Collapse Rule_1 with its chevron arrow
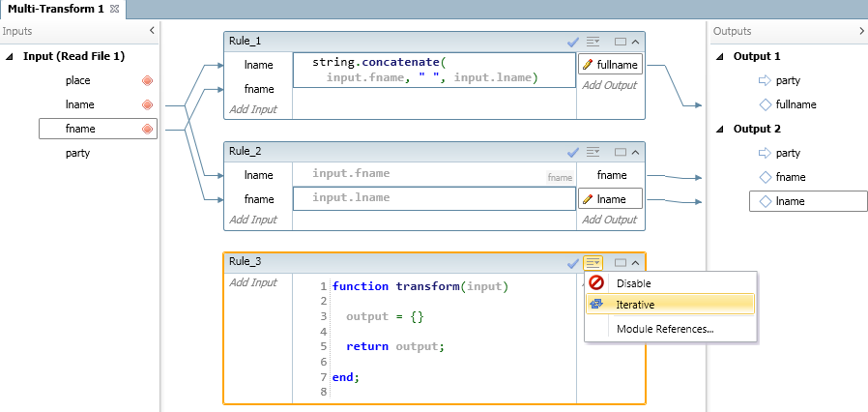Image resolution: width=868 pixels, height=412 pixels. (634, 42)
